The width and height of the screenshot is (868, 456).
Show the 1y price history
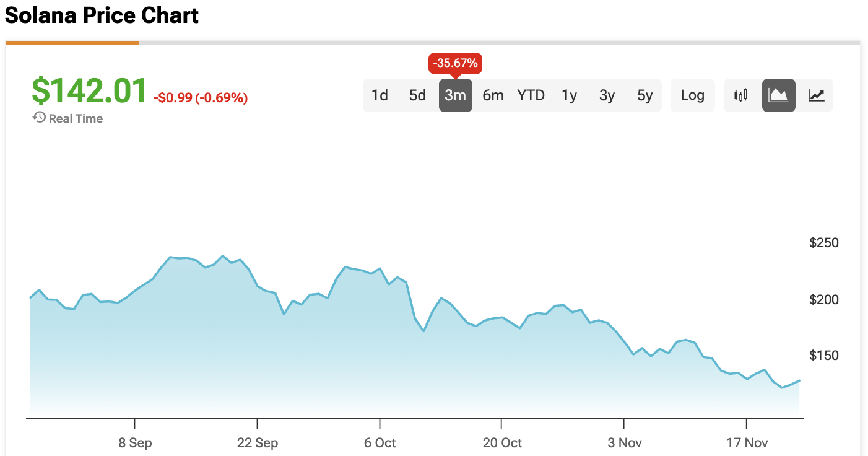[569, 95]
